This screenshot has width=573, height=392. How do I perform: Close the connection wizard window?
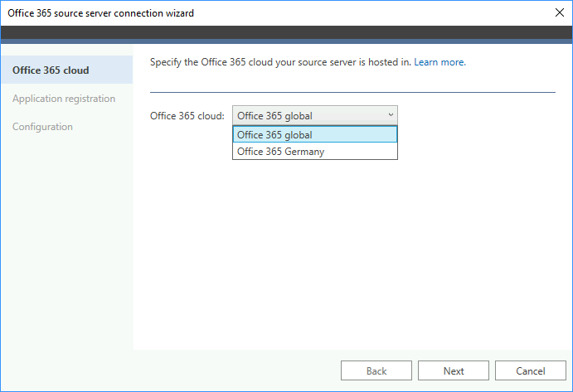[x=559, y=12]
